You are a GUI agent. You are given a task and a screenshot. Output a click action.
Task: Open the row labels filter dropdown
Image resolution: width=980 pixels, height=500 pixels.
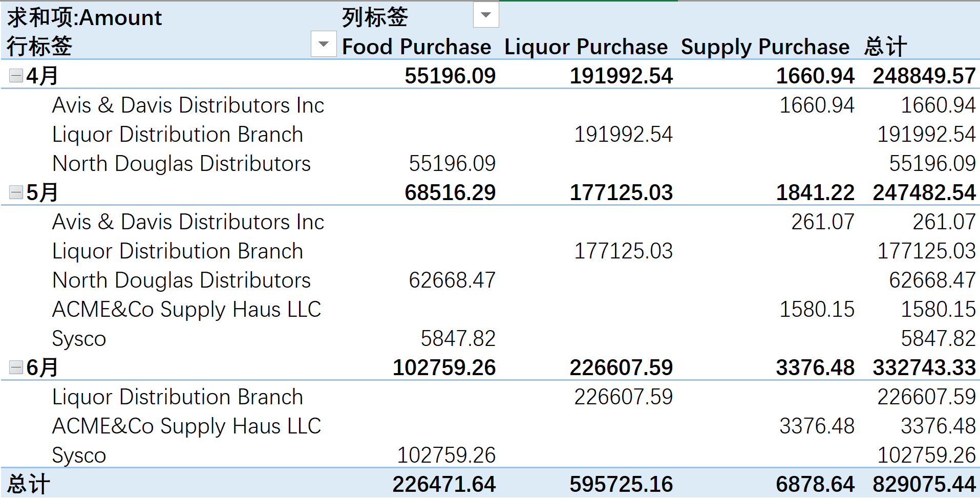[x=324, y=44]
